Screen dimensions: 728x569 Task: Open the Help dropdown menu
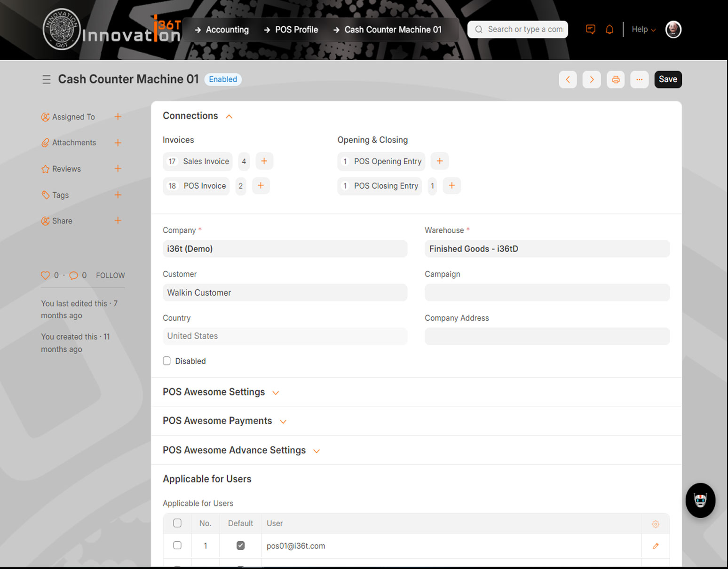[643, 30]
